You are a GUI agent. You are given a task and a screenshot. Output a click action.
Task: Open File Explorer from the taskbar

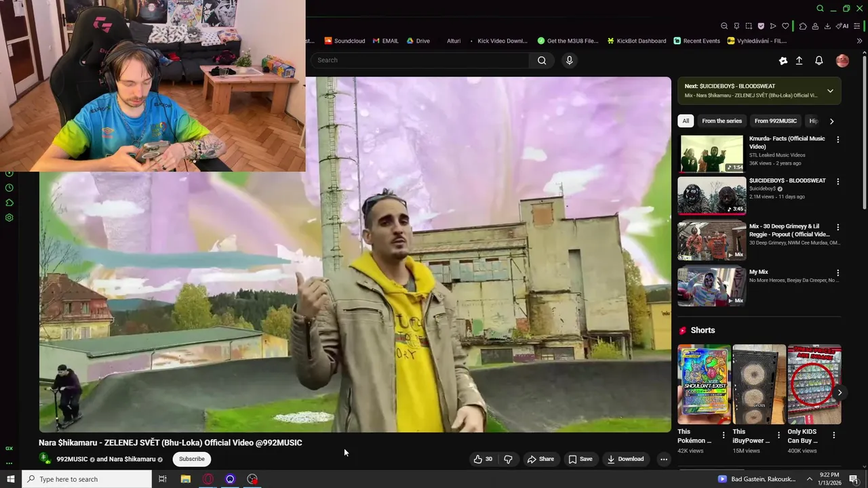click(185, 479)
